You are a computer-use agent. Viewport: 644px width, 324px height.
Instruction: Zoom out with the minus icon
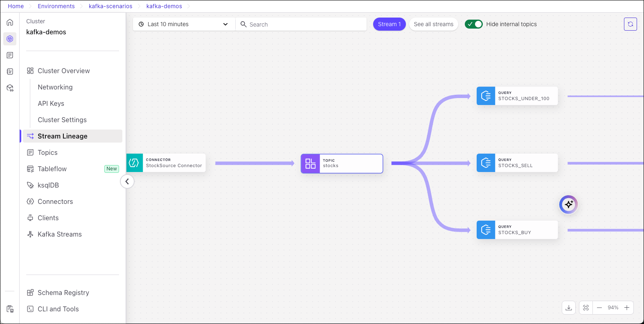(x=599, y=308)
